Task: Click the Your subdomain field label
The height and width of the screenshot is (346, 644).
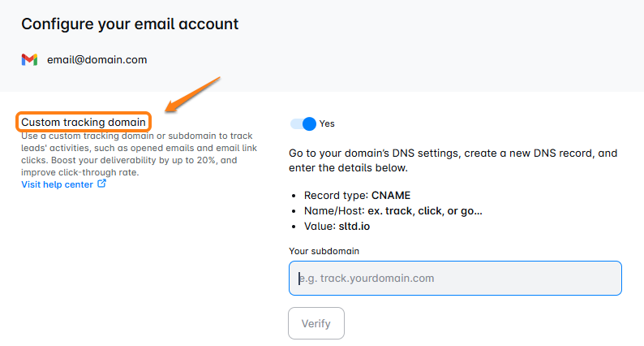Action: [324, 251]
